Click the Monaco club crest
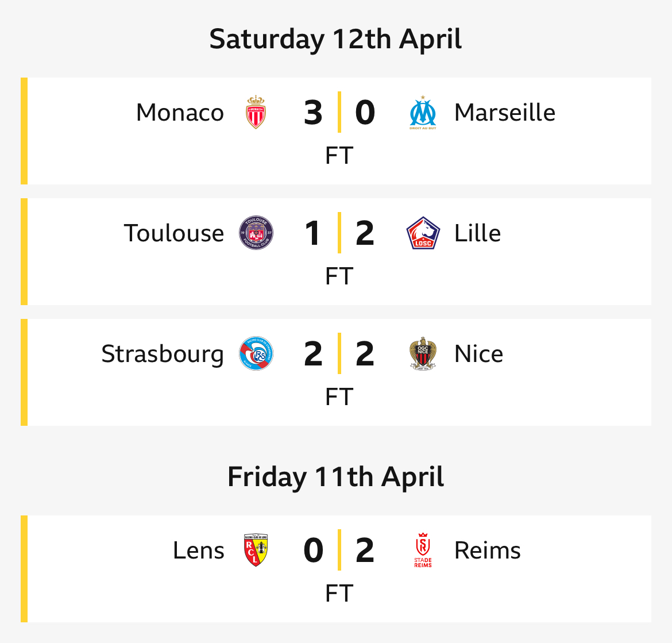Image resolution: width=672 pixels, height=643 pixels. [256, 112]
